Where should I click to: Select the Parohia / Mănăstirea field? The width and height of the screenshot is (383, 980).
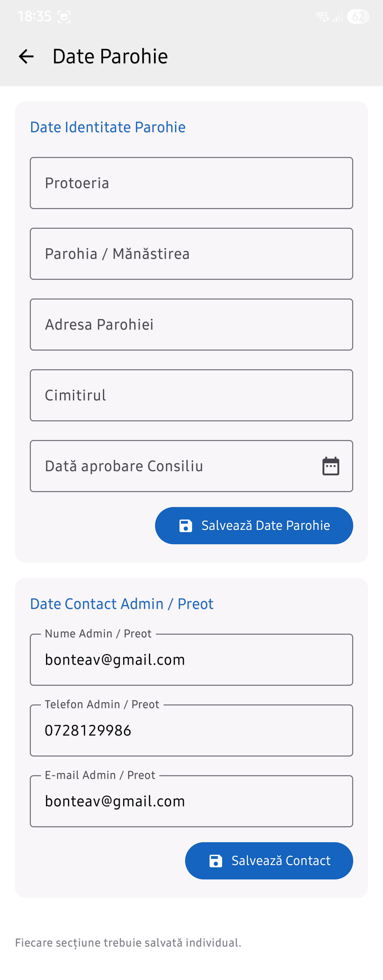pos(191,253)
